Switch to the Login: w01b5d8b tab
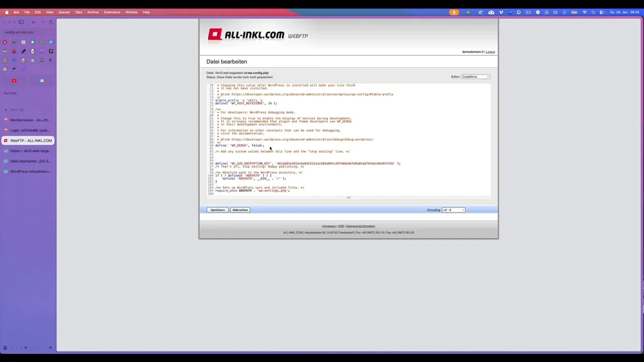The width and height of the screenshot is (644, 362). coord(29,130)
